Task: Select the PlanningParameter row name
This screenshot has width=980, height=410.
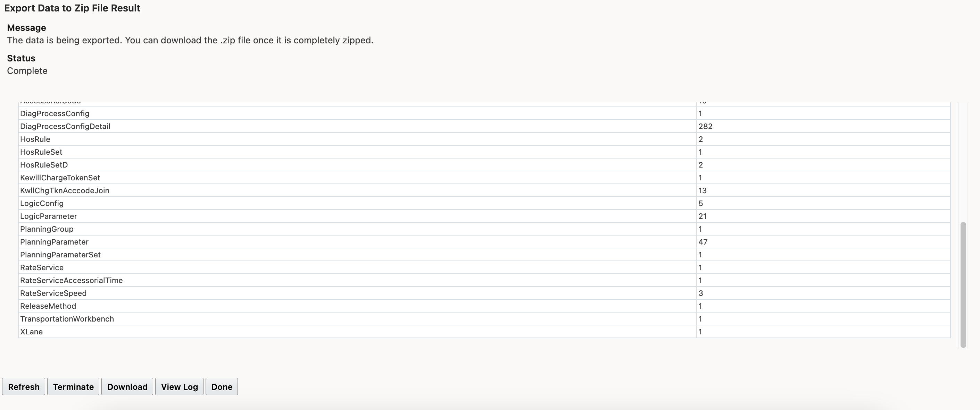Action: click(54, 242)
